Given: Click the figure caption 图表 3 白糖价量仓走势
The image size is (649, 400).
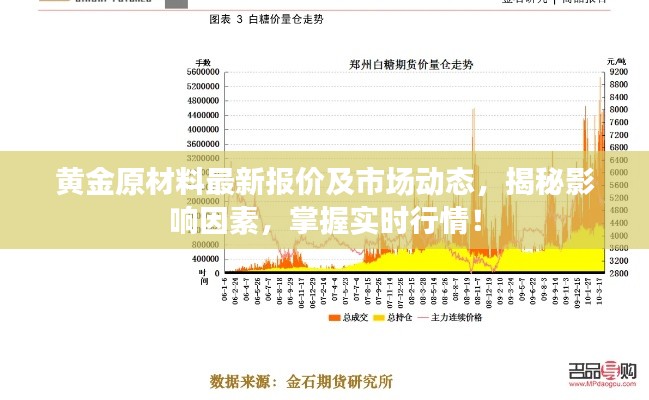Looking at the screenshot, I should point(266,19).
